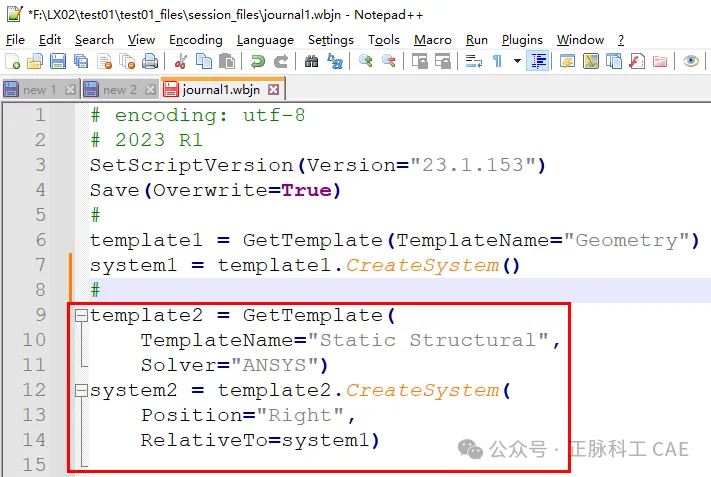Click the Print toolbar icon

[150, 62]
